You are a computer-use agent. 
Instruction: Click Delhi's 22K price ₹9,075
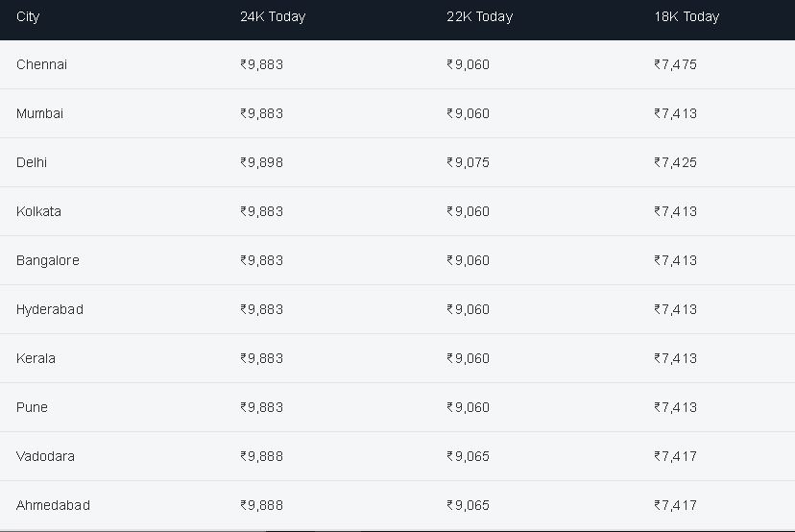[468, 162]
